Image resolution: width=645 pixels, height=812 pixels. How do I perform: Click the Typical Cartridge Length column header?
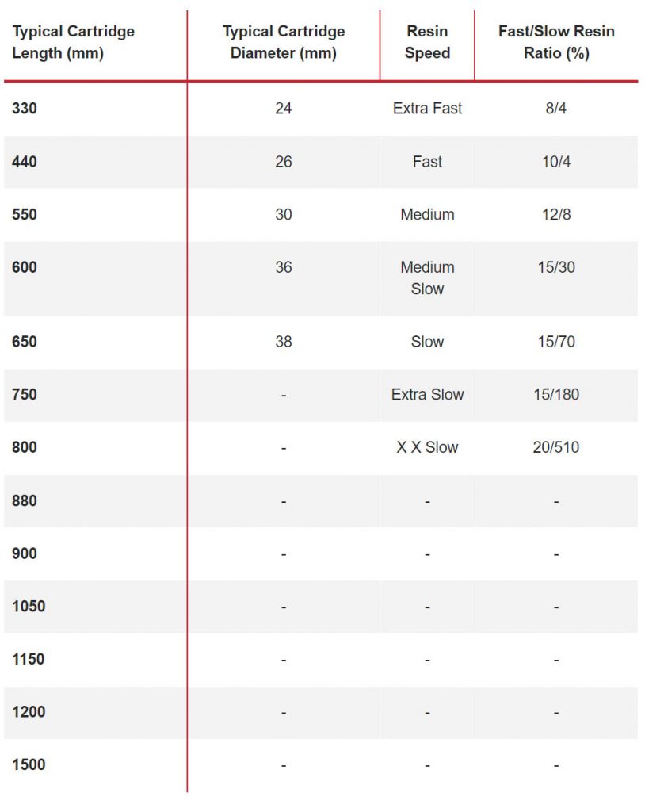point(73,43)
